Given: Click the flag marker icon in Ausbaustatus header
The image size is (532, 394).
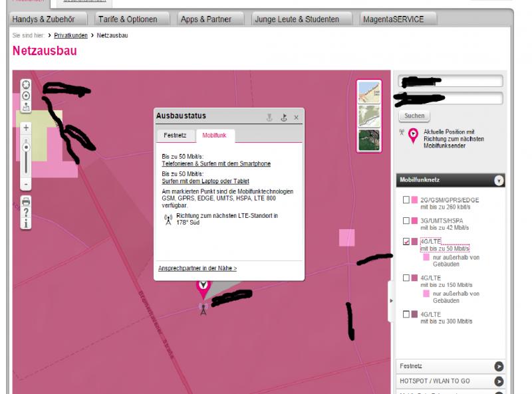Looking at the screenshot, I should (x=284, y=118).
